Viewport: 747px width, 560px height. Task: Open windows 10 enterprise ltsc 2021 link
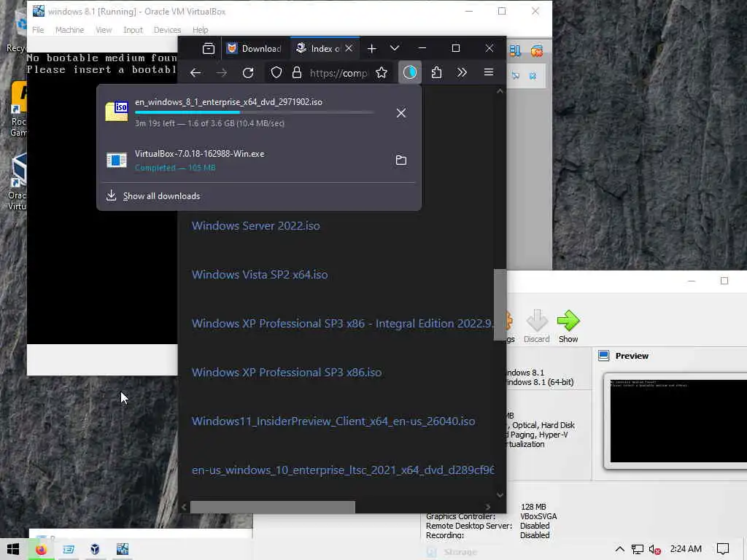point(343,470)
